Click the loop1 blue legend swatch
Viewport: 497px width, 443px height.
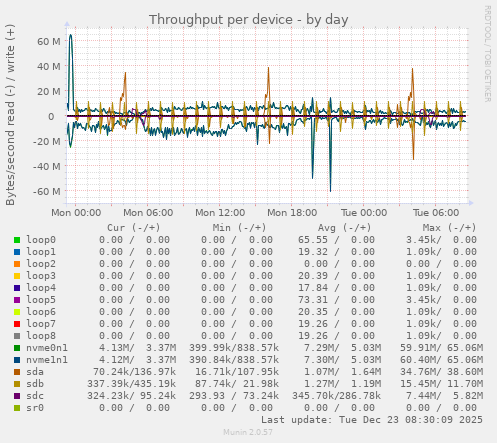tap(17, 252)
